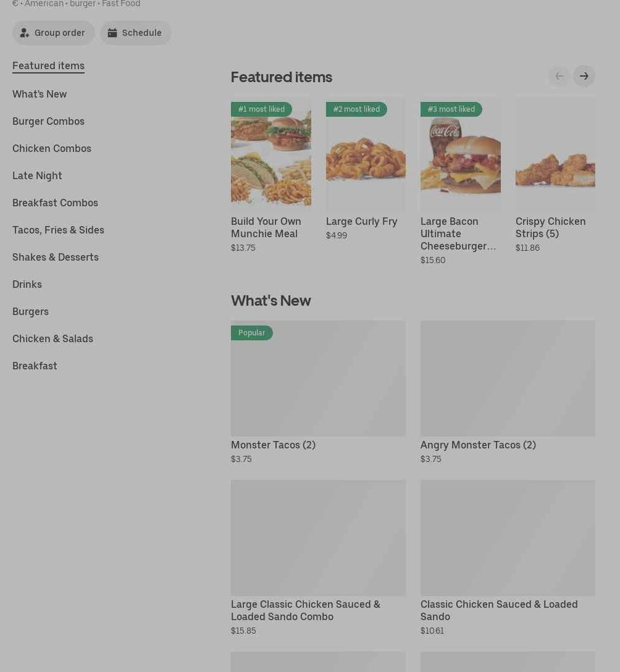Open the Burger Combos menu section

coord(48,121)
